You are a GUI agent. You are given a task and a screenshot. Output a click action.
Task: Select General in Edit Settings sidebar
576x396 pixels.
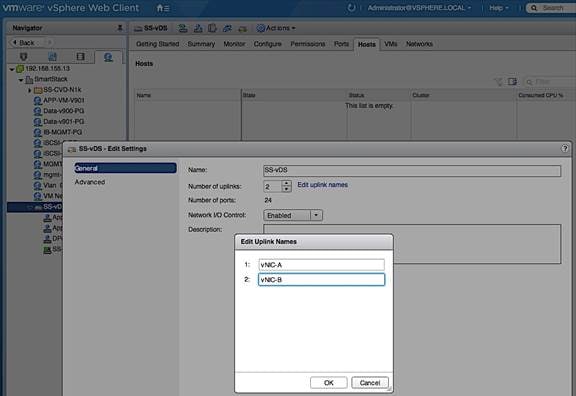pos(125,168)
